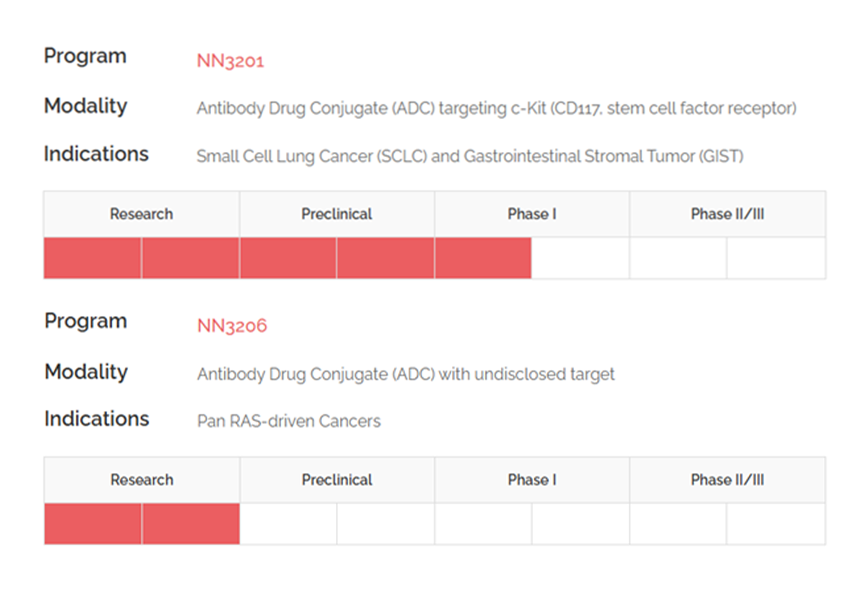This screenshot has width=868, height=592.
Task: Select the Phase I header under NN3206
Action: (532, 480)
